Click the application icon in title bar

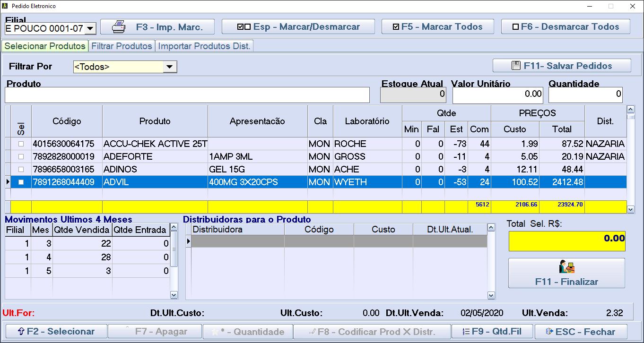click(5, 6)
